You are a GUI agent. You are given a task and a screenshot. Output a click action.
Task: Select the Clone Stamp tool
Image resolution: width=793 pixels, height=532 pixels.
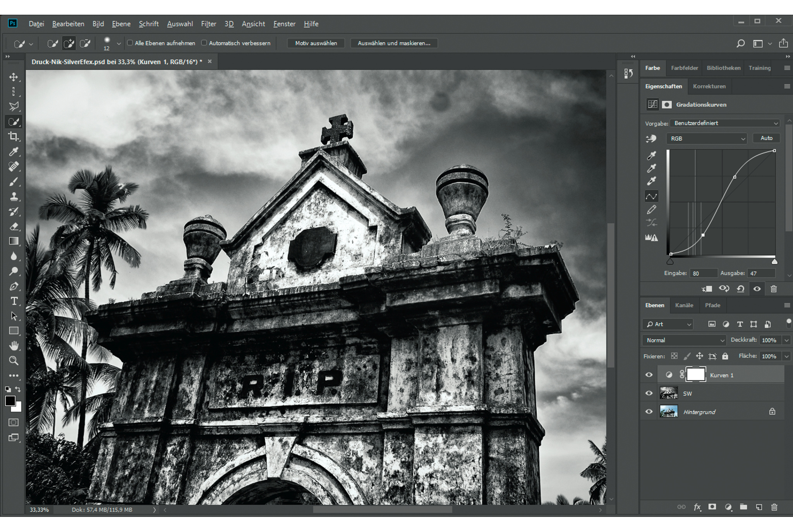pos(14,196)
